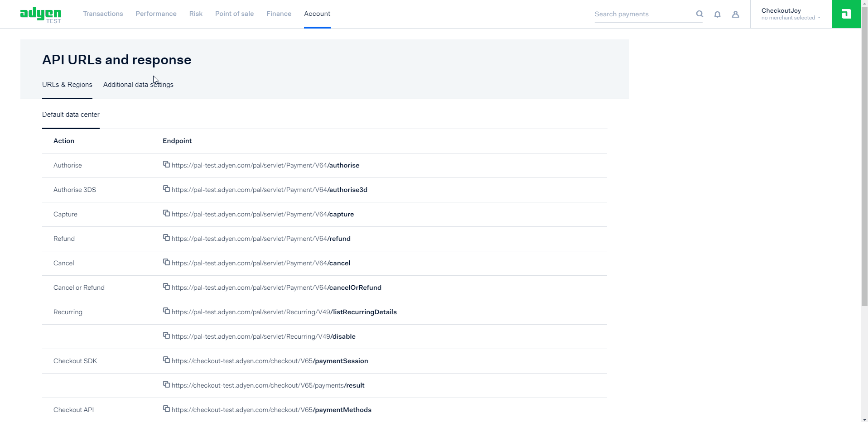
Task: Copy the payments/result endpoint URL
Action: coord(166,384)
